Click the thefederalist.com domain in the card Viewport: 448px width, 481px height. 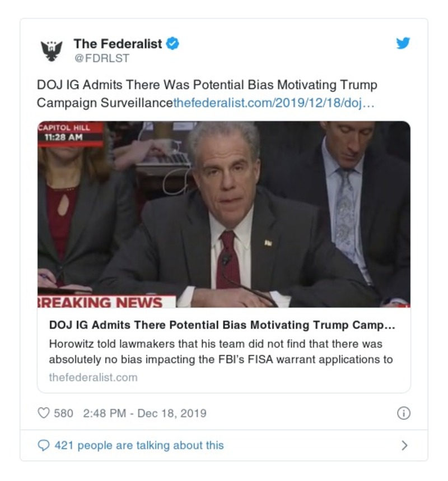pos(93,377)
